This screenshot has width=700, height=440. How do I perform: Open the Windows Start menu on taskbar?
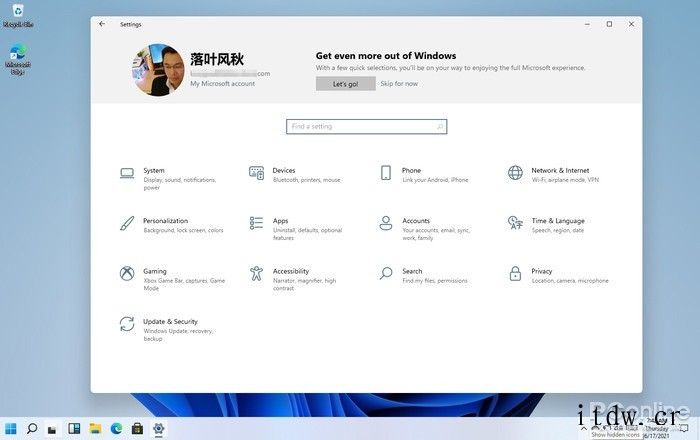click(10, 429)
